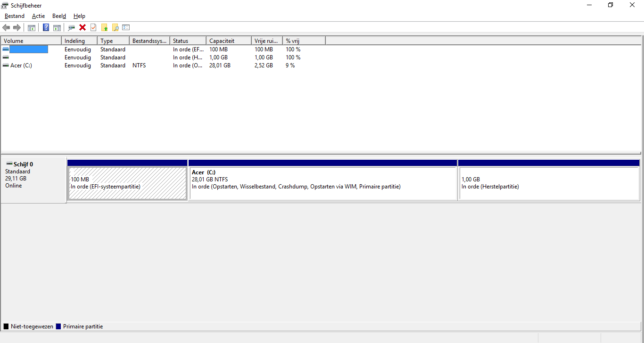The image size is (644, 343).
Task: Click the In orde (H... status cell
Action: [188, 57]
